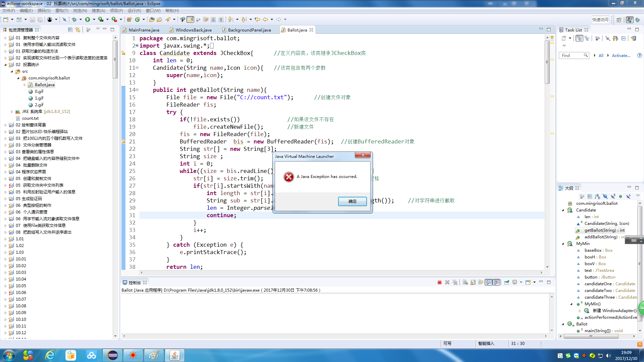The height and width of the screenshot is (362, 644).
Task: Toggle Scroll Lock in console
Action: (473, 282)
